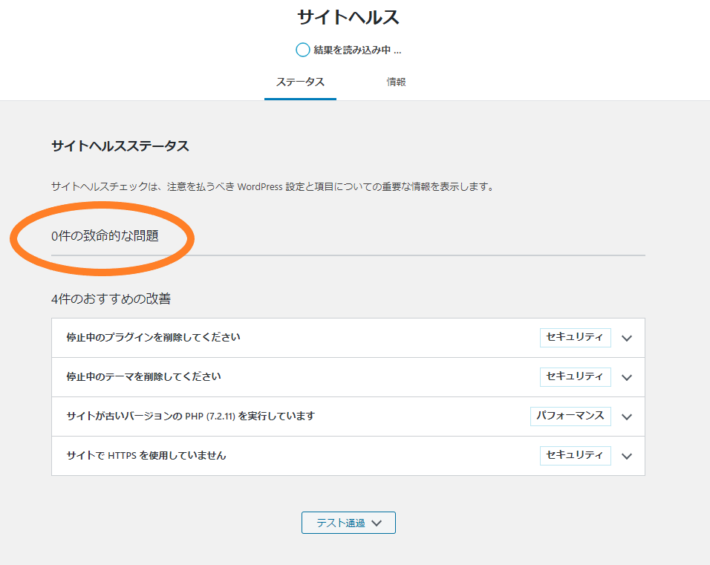Click the arrow inside the テスト通過 button
The image size is (710, 565).
point(376,523)
